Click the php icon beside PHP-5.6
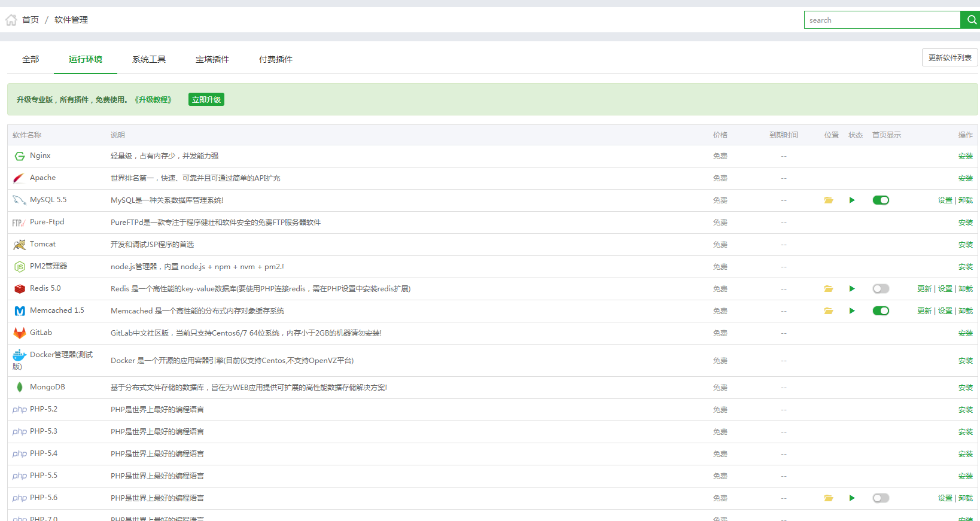Screen dimensions: 980x521 point(20,498)
